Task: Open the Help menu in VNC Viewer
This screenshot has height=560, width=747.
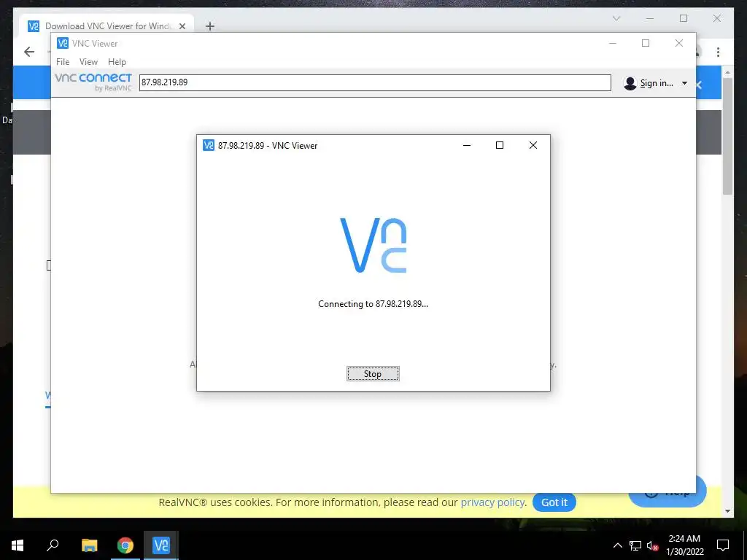Action: pos(117,62)
